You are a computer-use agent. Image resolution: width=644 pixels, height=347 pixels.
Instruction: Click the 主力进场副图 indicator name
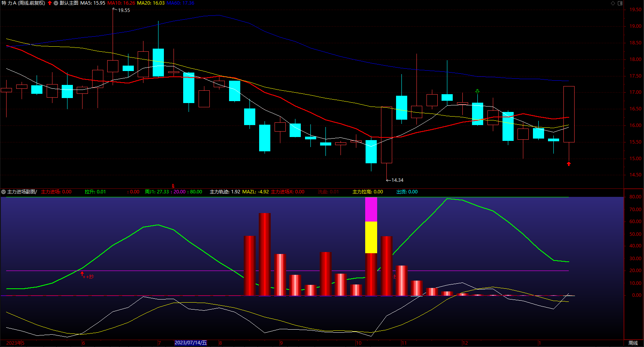[x=22, y=192]
